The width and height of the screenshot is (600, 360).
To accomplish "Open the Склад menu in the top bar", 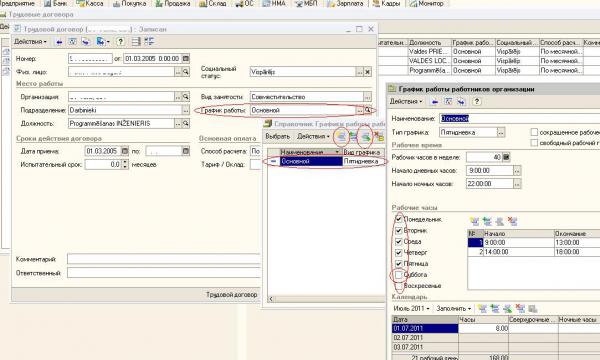I will point(213,3).
